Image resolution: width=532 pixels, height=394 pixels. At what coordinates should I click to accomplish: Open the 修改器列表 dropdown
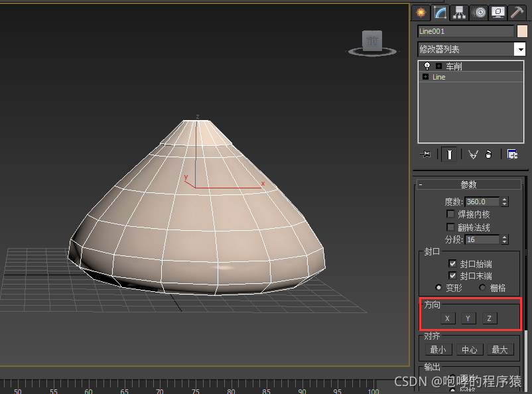[x=520, y=49]
